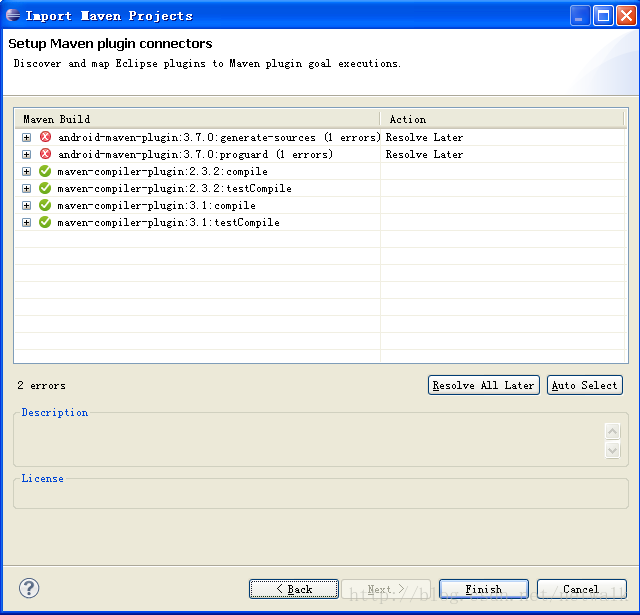Go back with the Back button
Image resolution: width=640 pixels, height=615 pixels.
coord(294,589)
